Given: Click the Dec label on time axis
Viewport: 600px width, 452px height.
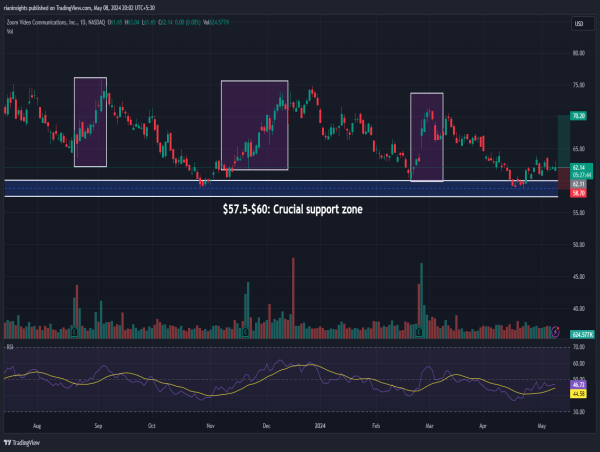Looking at the screenshot, I should click(x=266, y=426).
